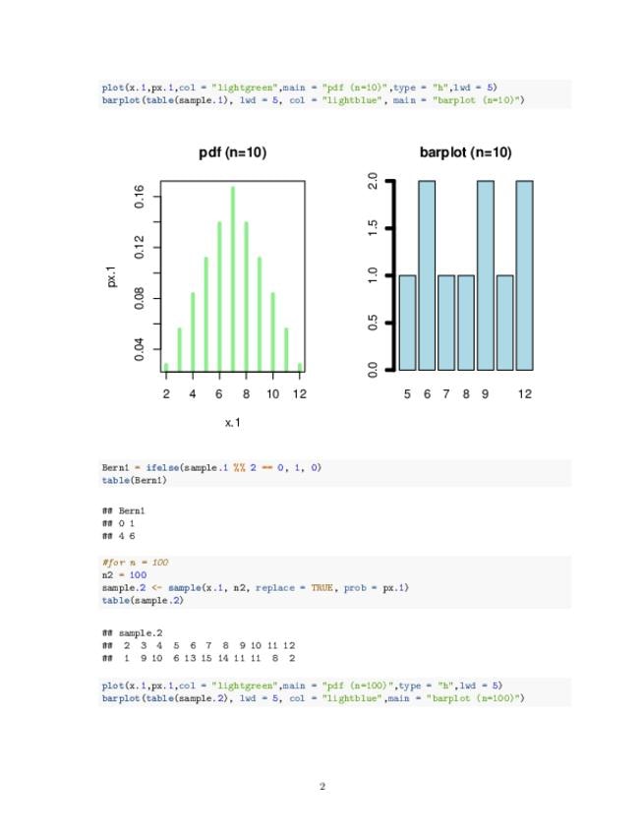Click the x.1 axis label
This screenshot has width=644, height=834.
tap(232, 423)
